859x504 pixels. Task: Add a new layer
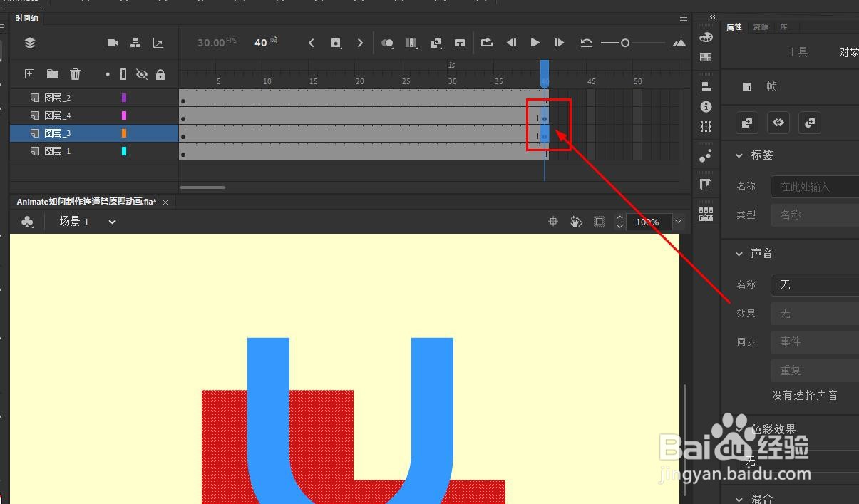point(29,73)
